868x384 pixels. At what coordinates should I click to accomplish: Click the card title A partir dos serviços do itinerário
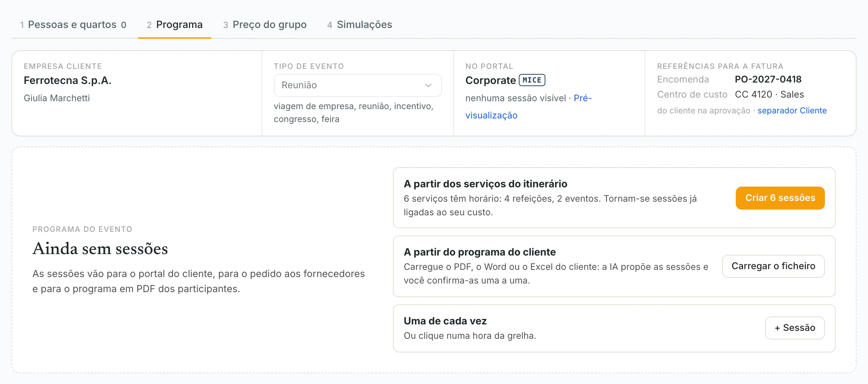[485, 184]
